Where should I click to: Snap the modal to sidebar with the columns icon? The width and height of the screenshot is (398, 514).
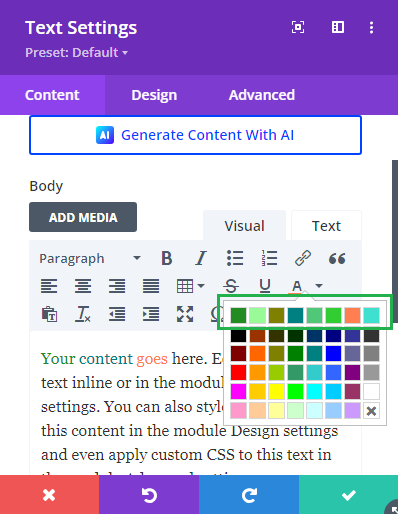(338, 27)
